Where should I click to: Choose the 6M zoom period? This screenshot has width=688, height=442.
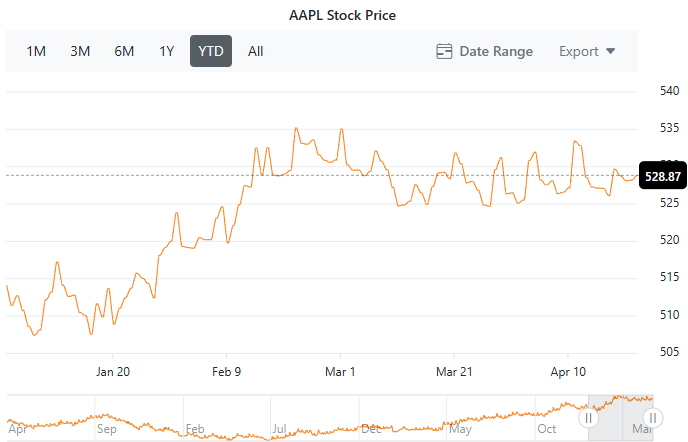tap(124, 51)
